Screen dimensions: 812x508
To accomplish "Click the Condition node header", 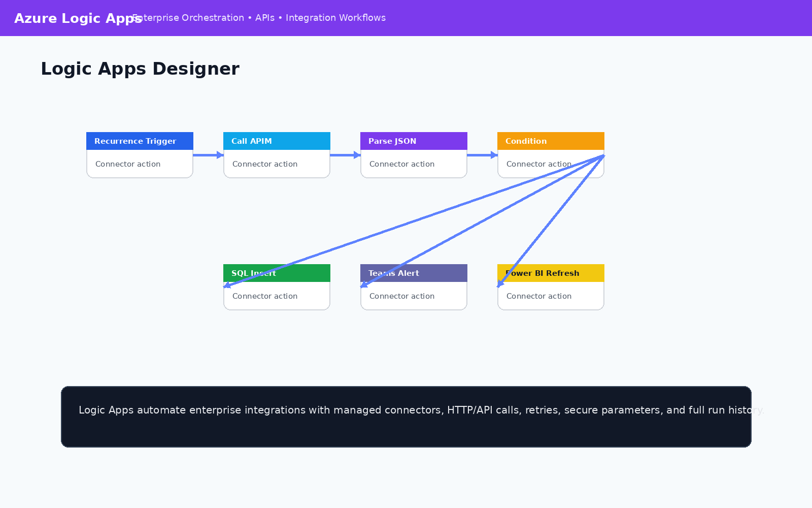I will click(x=551, y=141).
